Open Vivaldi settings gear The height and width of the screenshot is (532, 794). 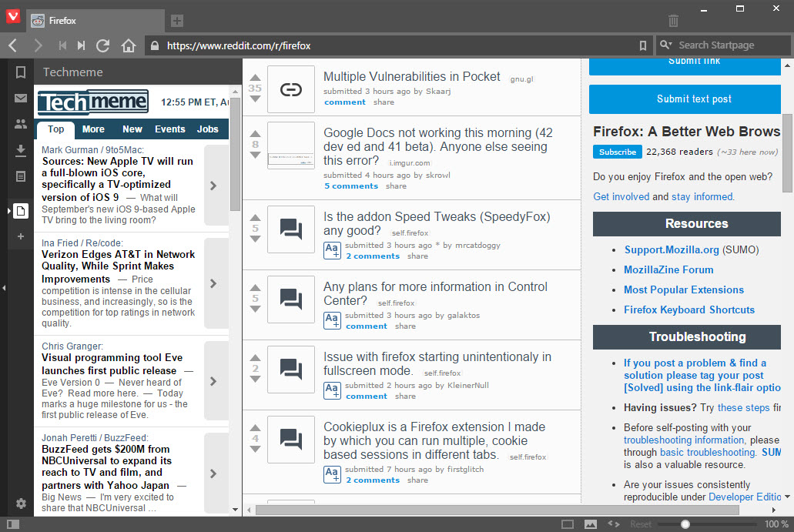point(21,504)
